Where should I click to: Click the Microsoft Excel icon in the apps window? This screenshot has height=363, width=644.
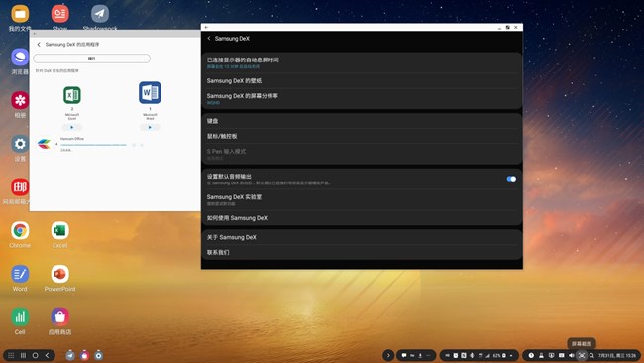pos(72,95)
